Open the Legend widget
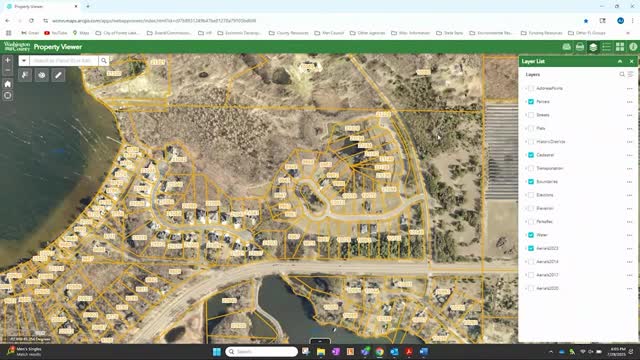This screenshot has height=360, width=640. pos(607,47)
